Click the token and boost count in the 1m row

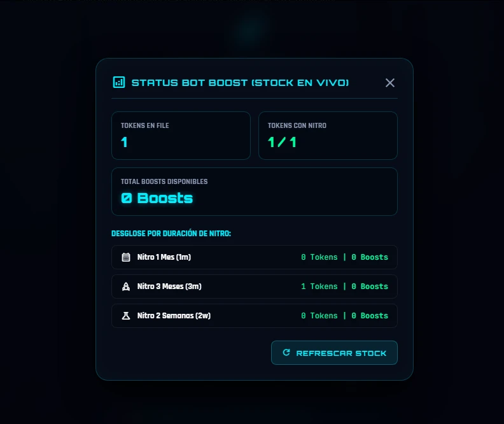tap(344, 257)
